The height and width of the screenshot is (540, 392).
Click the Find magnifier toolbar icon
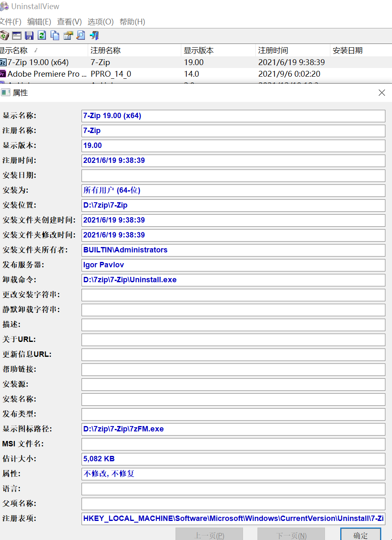(x=81, y=35)
